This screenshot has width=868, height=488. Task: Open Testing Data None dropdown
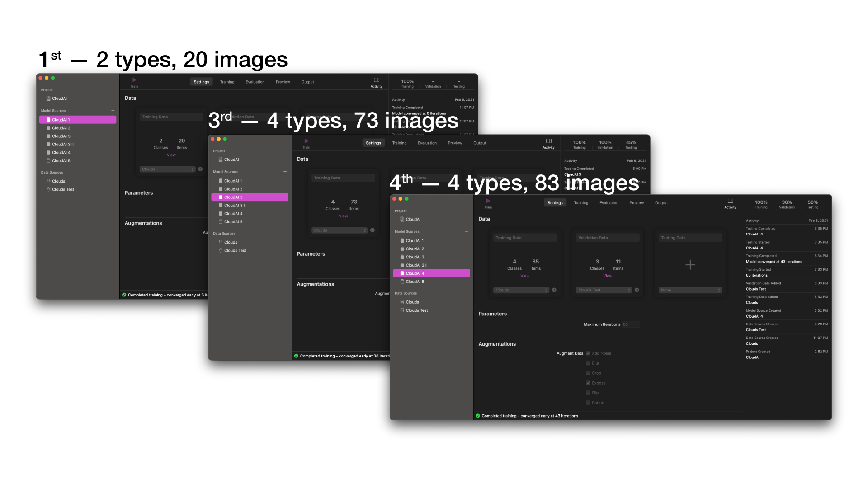click(690, 290)
